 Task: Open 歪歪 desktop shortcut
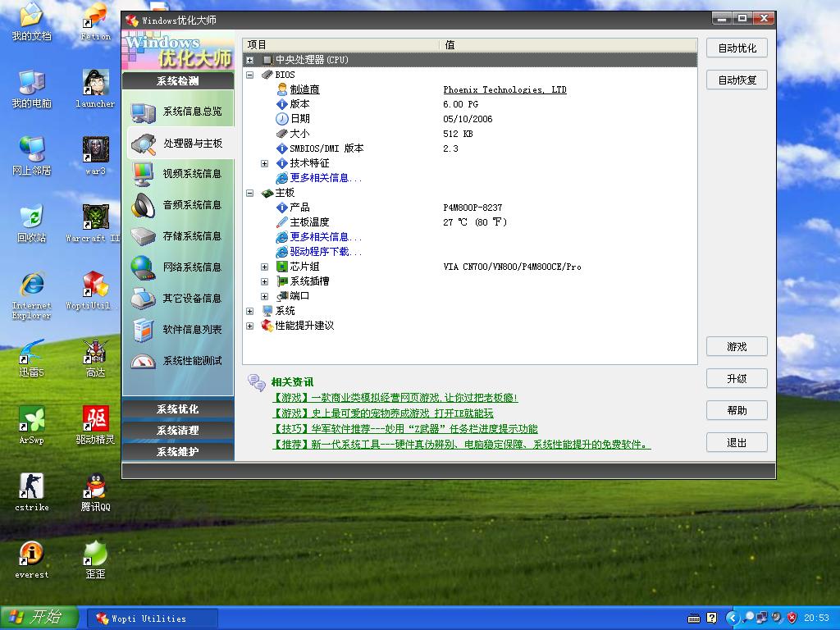pyautogui.click(x=95, y=559)
